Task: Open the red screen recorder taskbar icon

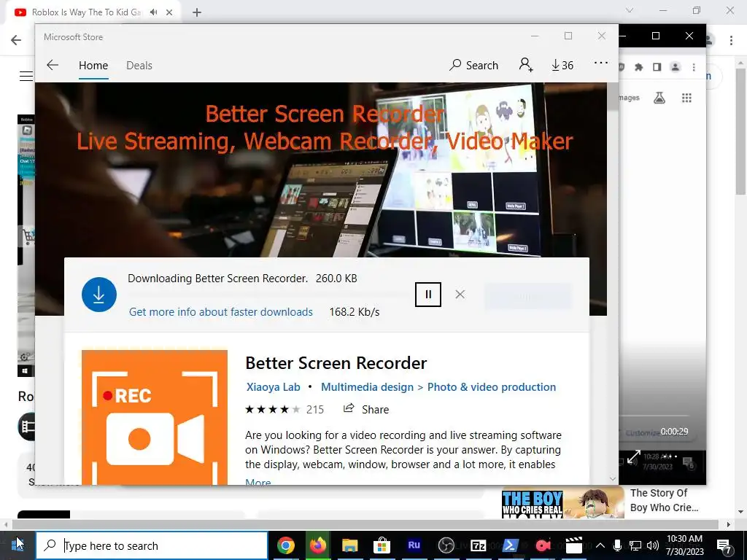Action: point(542,545)
